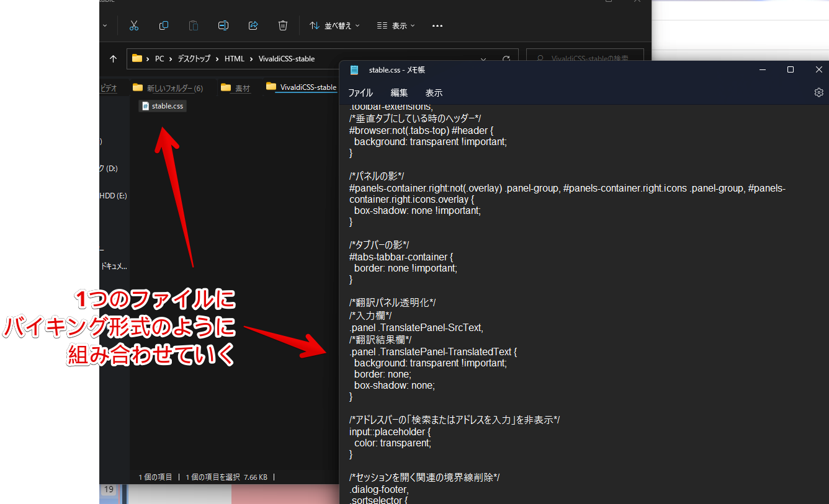Open the address bar history dropdown
Image resolution: width=829 pixels, height=504 pixels.
[483, 60]
